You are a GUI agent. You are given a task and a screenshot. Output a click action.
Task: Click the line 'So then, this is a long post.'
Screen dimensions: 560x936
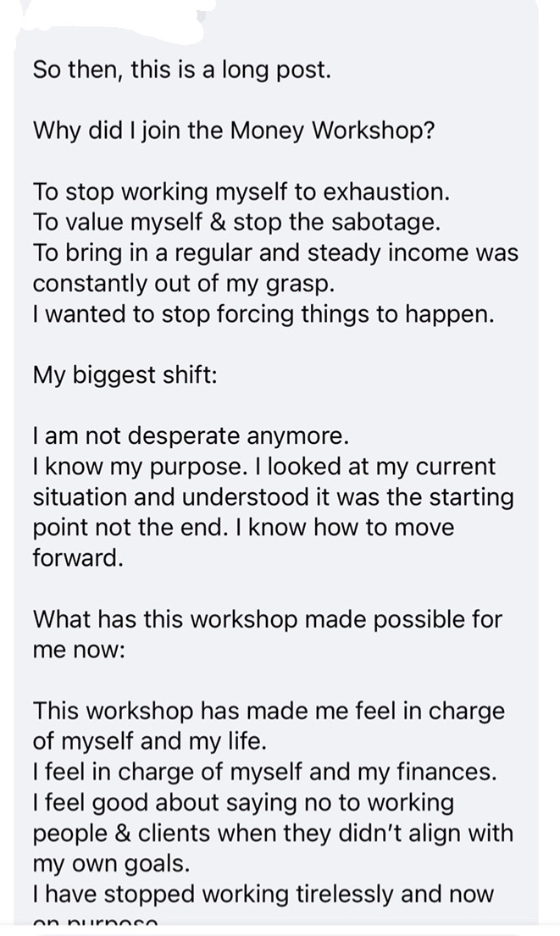181,70
